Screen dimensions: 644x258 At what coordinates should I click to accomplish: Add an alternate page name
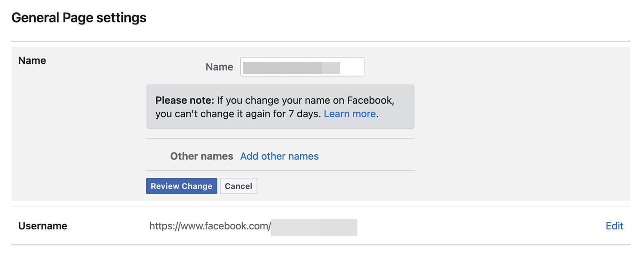(x=279, y=156)
